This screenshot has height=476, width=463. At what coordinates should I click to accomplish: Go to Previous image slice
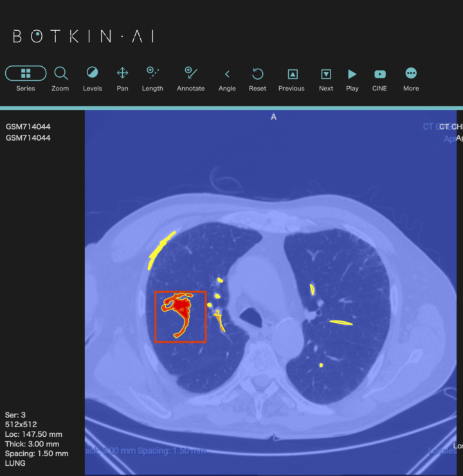click(291, 74)
